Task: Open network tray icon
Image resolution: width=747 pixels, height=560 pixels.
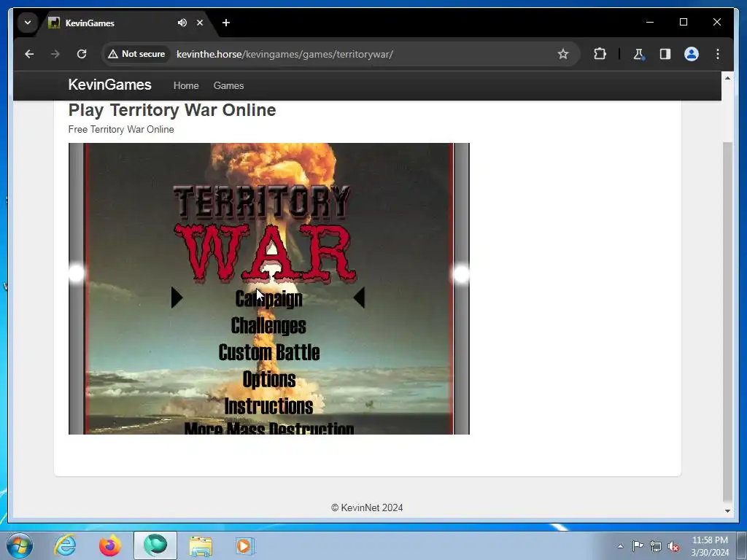Action: [x=656, y=546]
